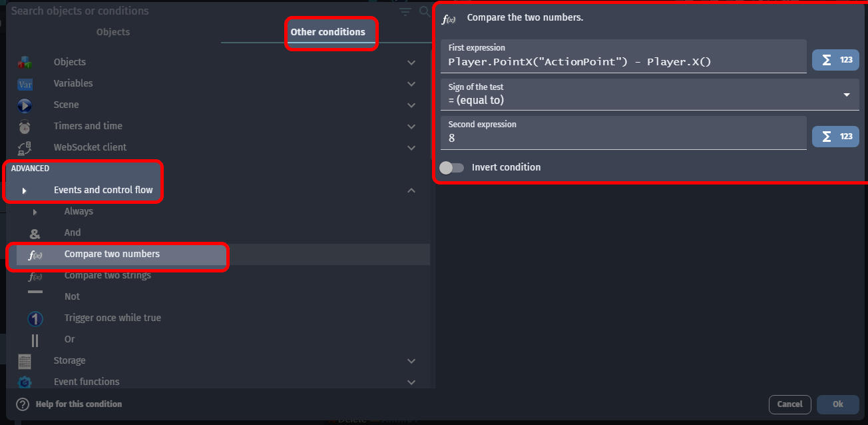Open the expression editor beside Second expression
The width and height of the screenshot is (868, 425).
click(x=835, y=137)
